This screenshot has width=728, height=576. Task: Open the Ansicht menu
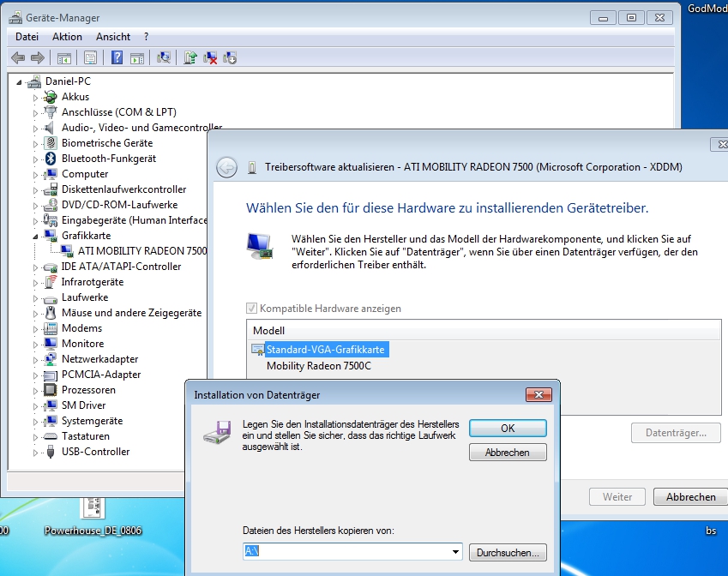tap(113, 37)
